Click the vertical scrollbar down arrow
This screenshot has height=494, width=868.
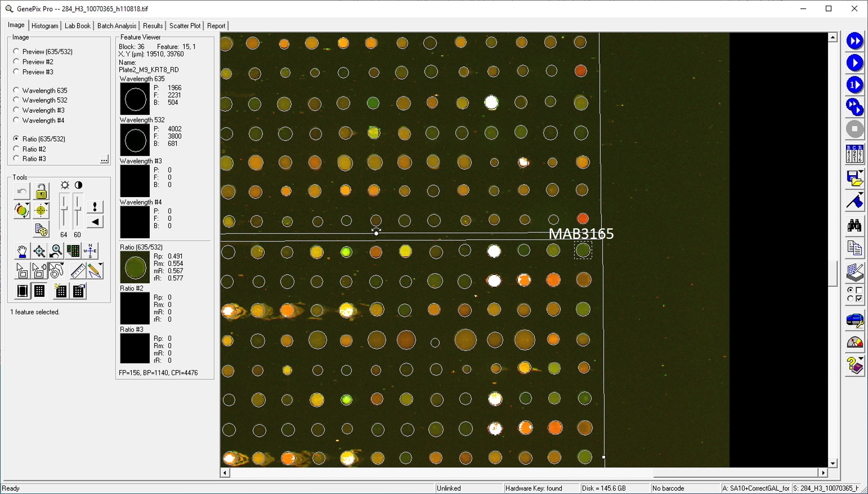coord(832,463)
